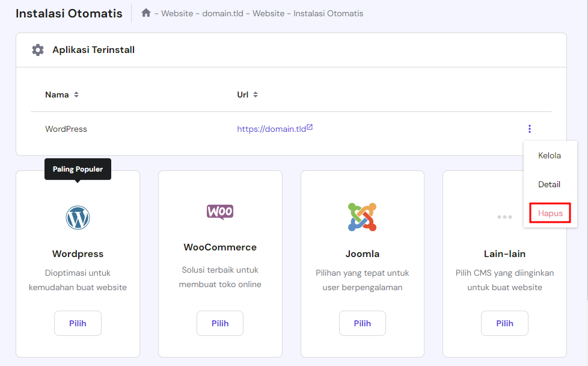Click the WooCommerce logo icon
Image resolution: width=588 pixels, height=366 pixels.
(220, 212)
